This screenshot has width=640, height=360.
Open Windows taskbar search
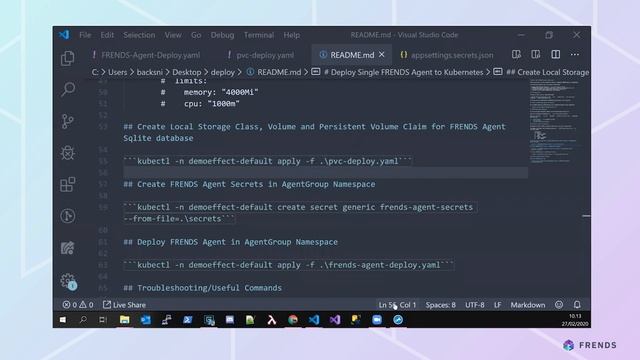(83, 320)
